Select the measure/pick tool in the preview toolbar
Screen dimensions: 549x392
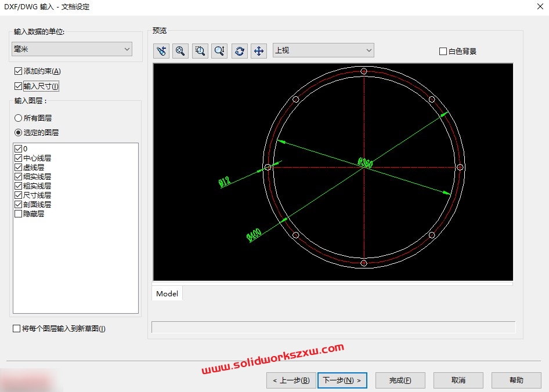(161, 51)
